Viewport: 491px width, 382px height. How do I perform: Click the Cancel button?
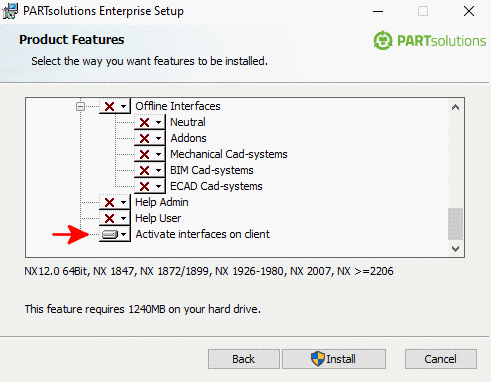click(x=441, y=359)
